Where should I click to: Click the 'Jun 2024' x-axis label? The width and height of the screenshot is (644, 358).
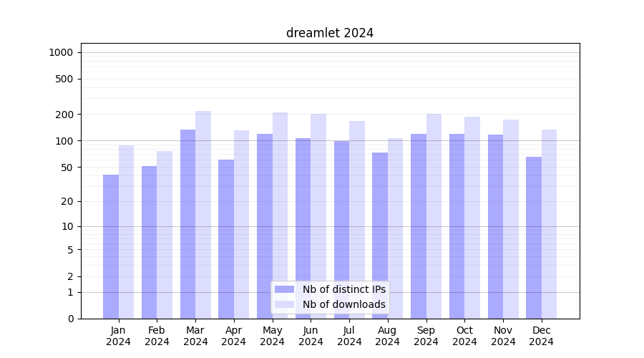[x=311, y=336]
